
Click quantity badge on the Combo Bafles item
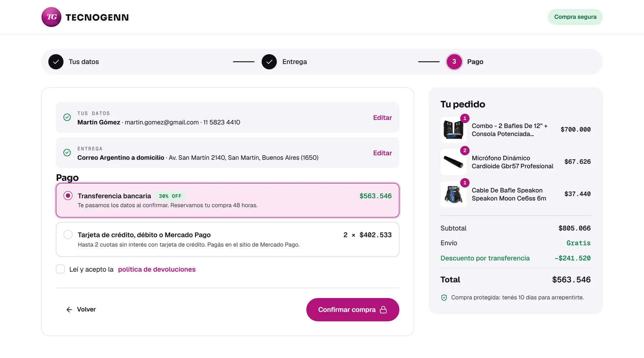click(x=465, y=118)
